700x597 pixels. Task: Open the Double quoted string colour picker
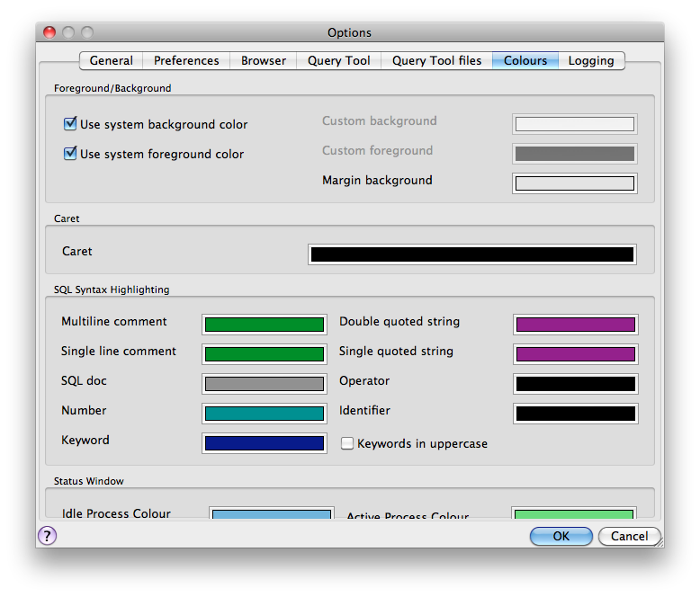576,325
